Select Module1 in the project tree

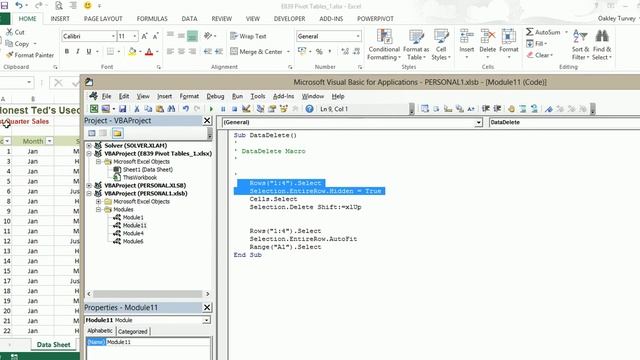(133, 218)
